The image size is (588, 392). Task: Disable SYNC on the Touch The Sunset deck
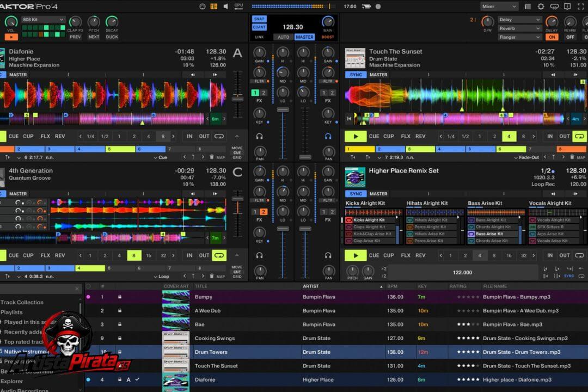(x=356, y=75)
